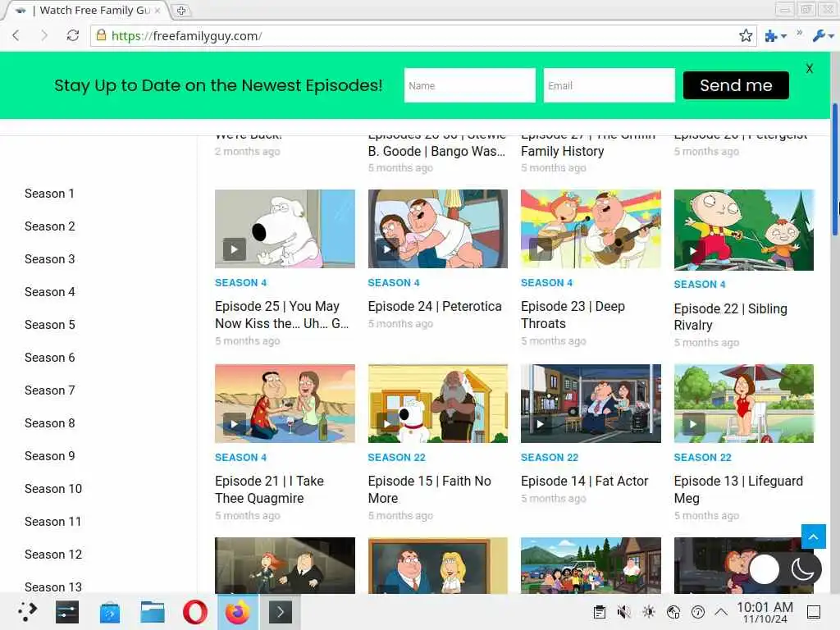Open Season 2 from sidebar
Viewport: 840px width, 630px height.
[50, 226]
